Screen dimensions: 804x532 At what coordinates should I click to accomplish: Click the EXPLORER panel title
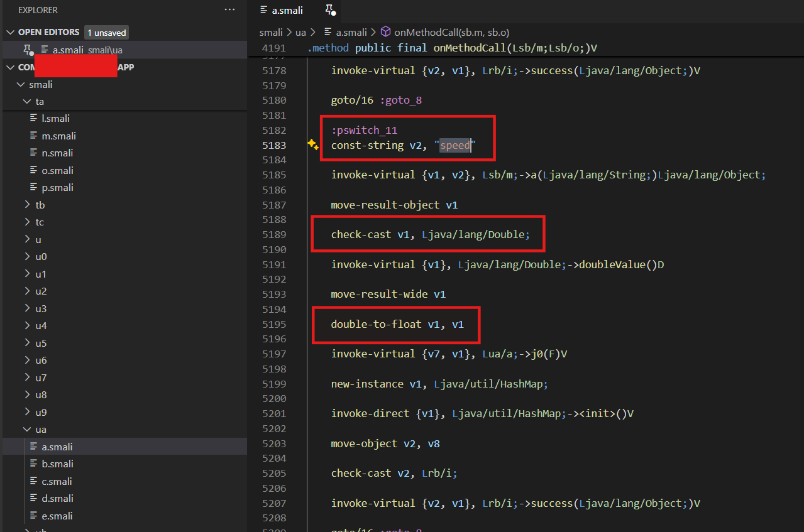coord(38,10)
